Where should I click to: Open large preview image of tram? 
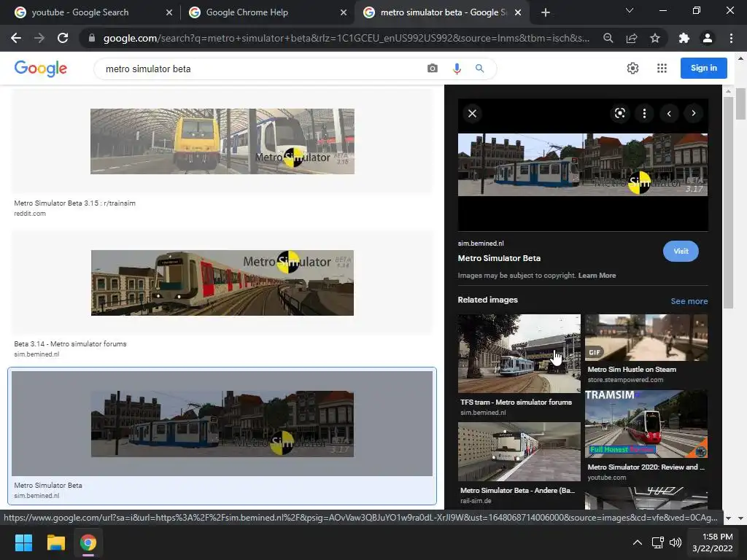pyautogui.click(x=583, y=165)
